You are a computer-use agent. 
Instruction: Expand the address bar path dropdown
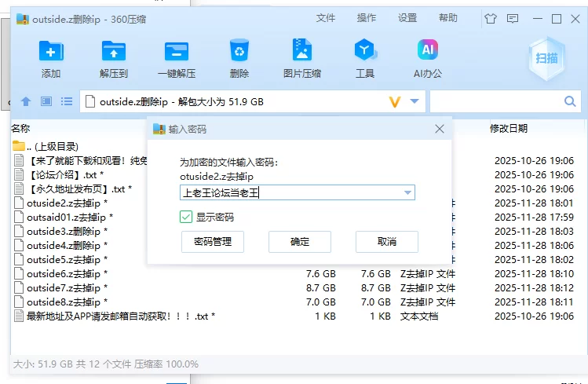tap(415, 101)
